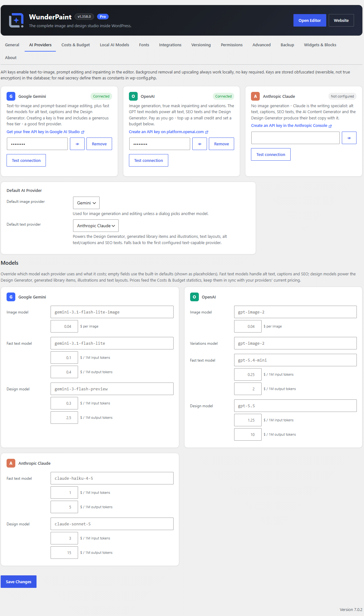Screen dimensions: 364x616
Task: Test connection for Anthropic Claude
Action: [271, 154]
